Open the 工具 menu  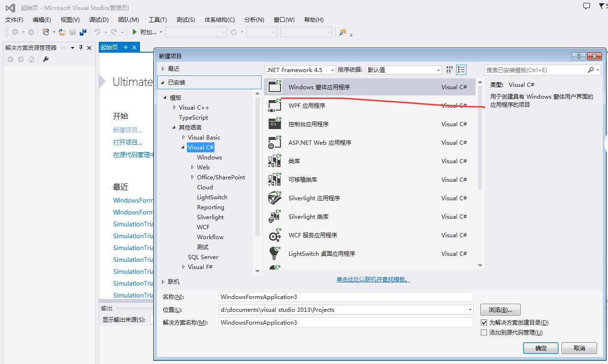click(x=157, y=19)
